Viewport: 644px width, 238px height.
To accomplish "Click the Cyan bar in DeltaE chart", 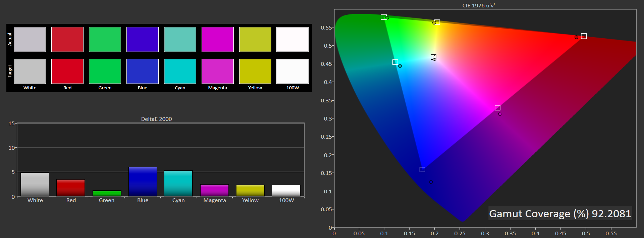I will click(x=178, y=183).
